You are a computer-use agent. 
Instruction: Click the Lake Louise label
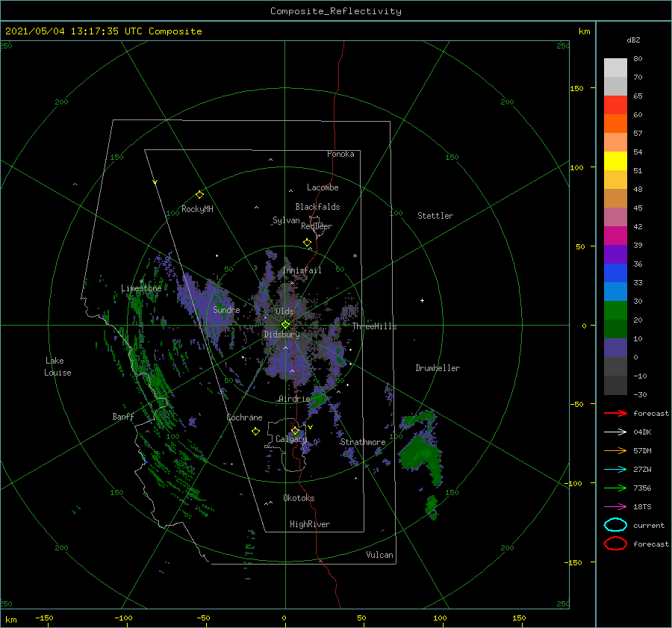(57, 367)
